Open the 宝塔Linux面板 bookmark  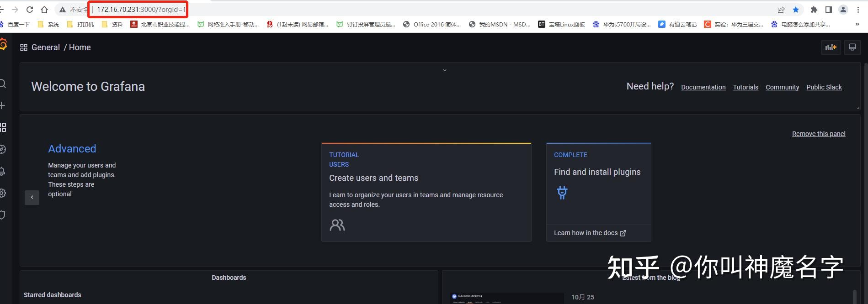[561, 25]
